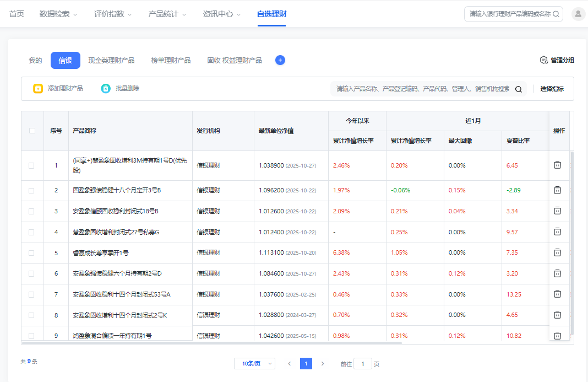Open the 10条/页 page size dropdown
588x382 pixels.
pyautogui.click(x=254, y=363)
